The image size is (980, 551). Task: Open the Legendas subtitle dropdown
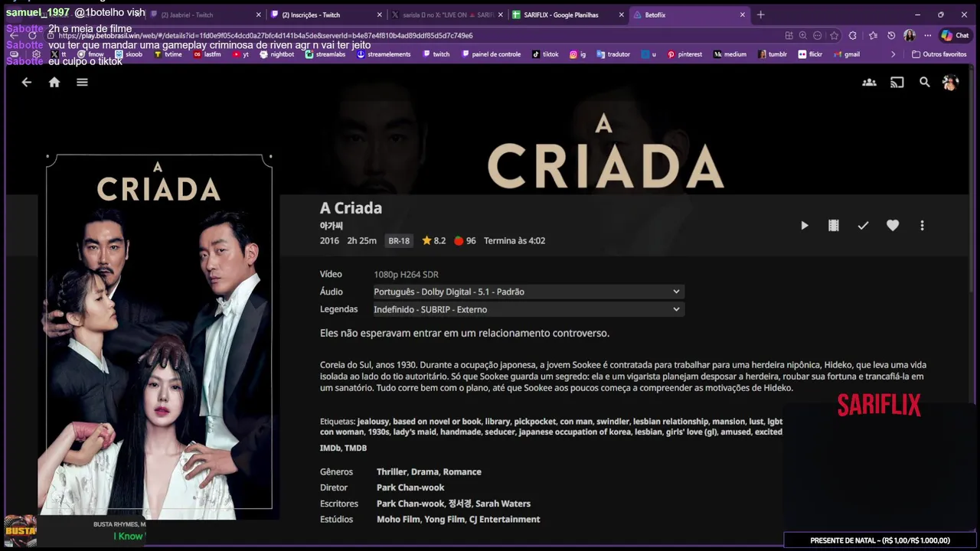click(528, 309)
